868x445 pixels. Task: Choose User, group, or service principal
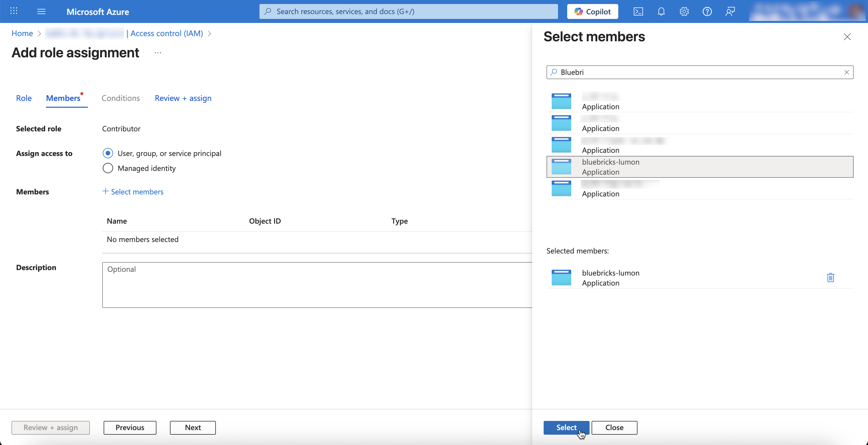click(x=108, y=153)
